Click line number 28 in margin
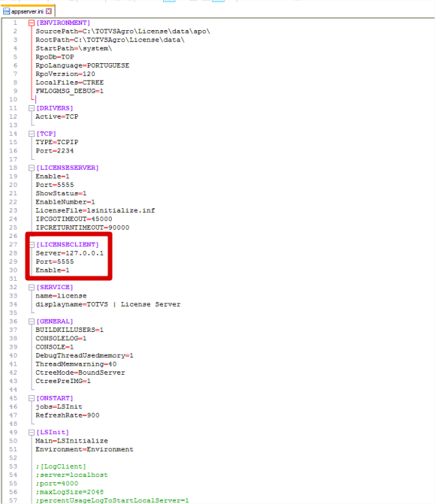The width and height of the screenshot is (435, 504). point(14,253)
